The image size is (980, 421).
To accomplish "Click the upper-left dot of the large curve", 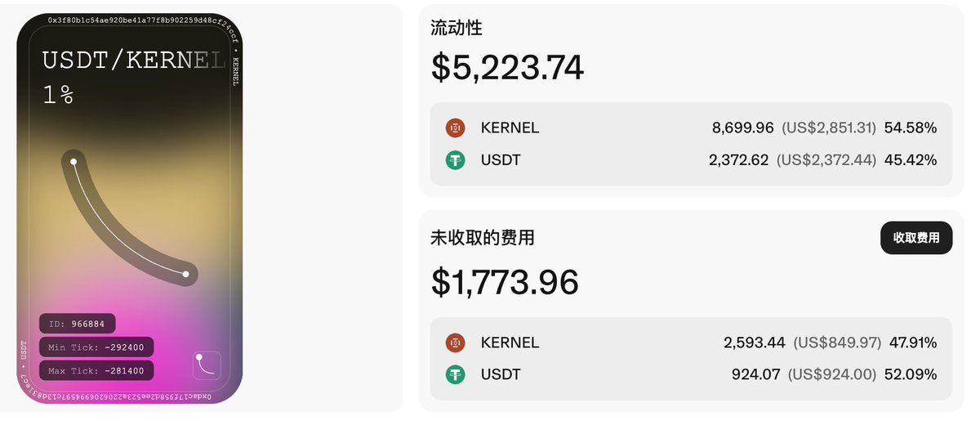I will [73, 161].
